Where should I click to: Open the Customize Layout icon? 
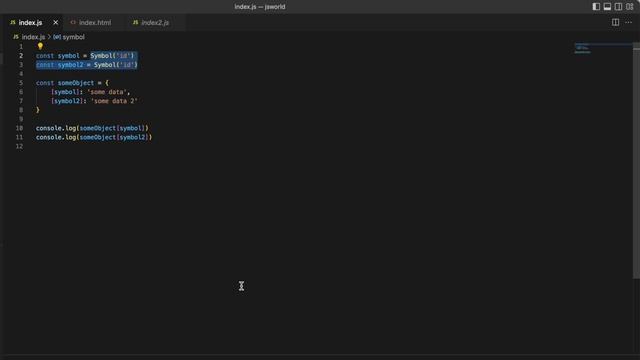tap(630, 7)
